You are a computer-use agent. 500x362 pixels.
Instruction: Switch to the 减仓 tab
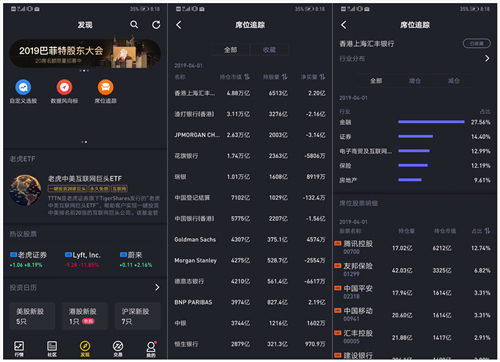click(x=453, y=81)
